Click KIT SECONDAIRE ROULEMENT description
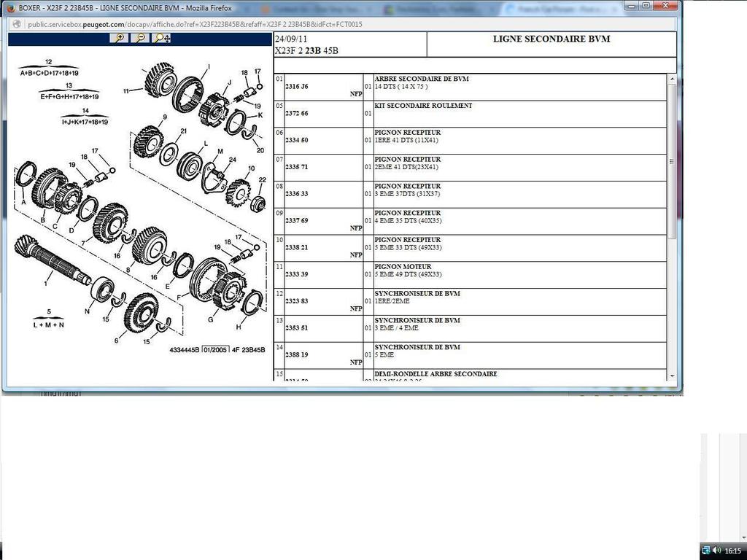The height and width of the screenshot is (560, 747). [x=423, y=106]
